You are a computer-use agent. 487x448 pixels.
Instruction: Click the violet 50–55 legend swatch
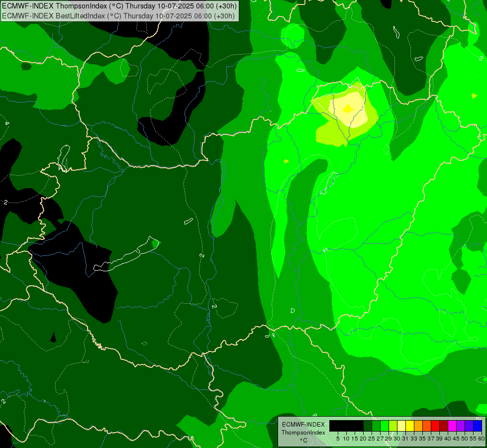[469, 426]
